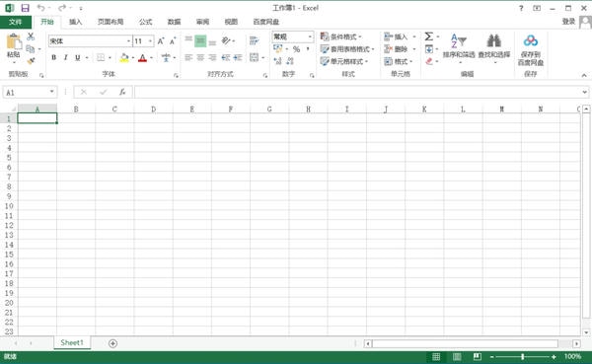The image size is (592, 364).
Task: Select the Sheet1 tab
Action: 72,343
